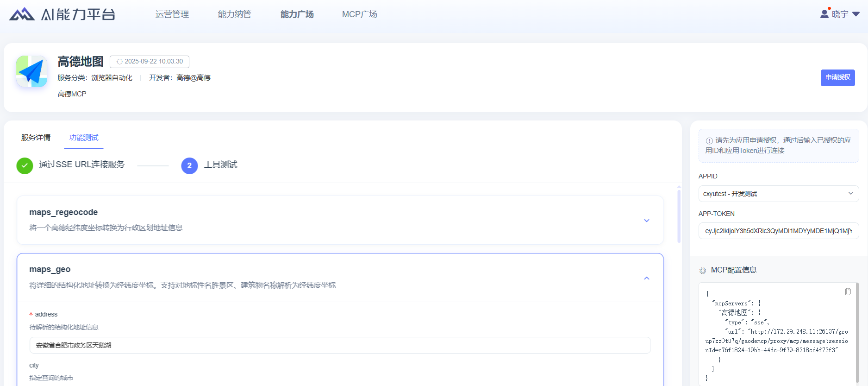Click the APP-TOKEN input field
The height and width of the screenshot is (386, 868).
click(x=779, y=231)
